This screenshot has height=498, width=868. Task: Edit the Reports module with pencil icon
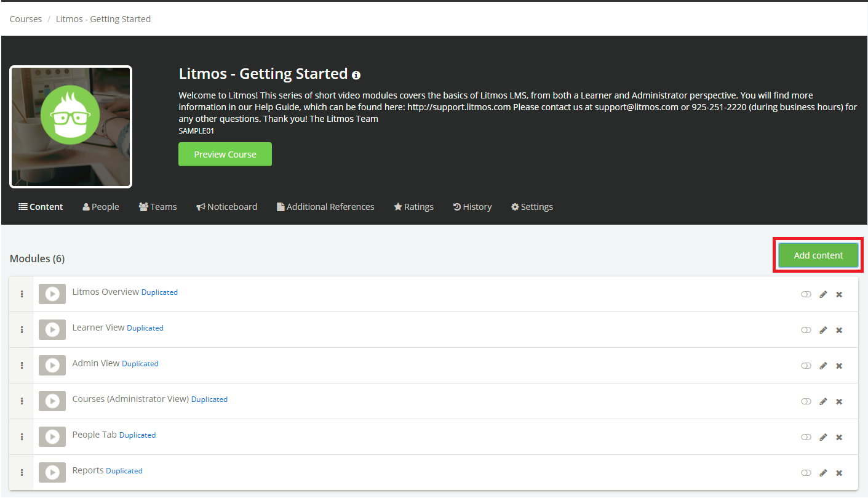(x=823, y=473)
